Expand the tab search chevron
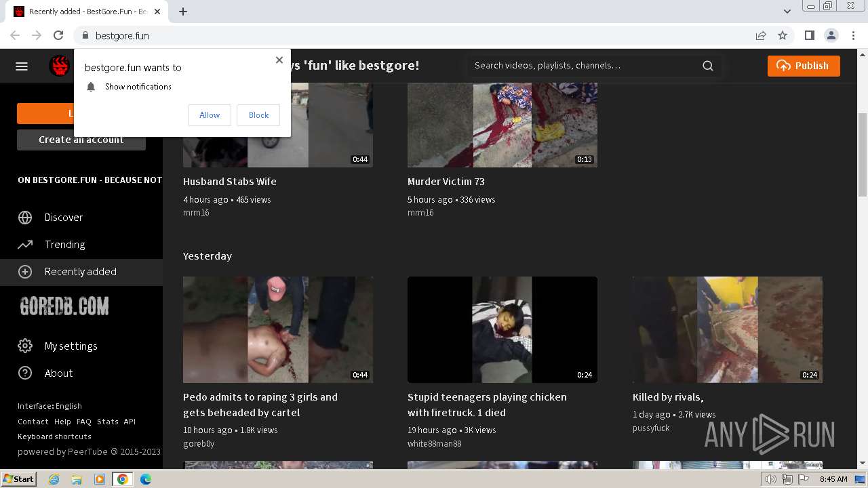The width and height of the screenshot is (868, 488). coord(787,12)
